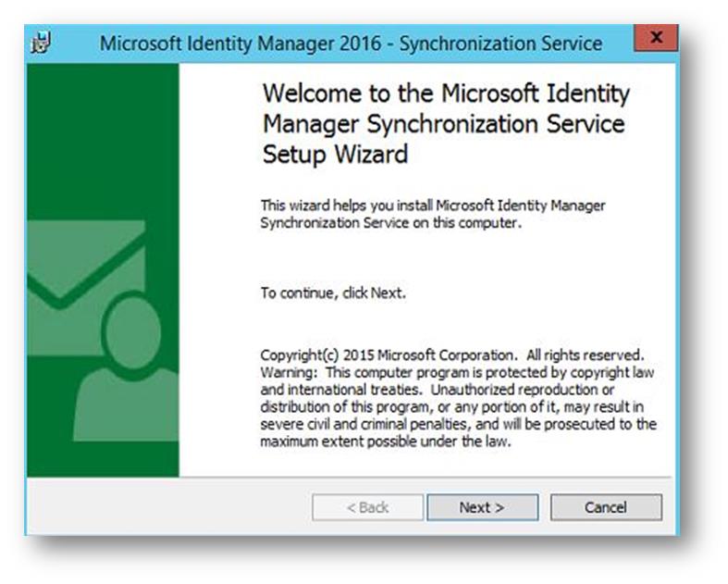Click the installer icon in the title bar
The width and height of the screenshot is (728, 584).
(x=41, y=43)
